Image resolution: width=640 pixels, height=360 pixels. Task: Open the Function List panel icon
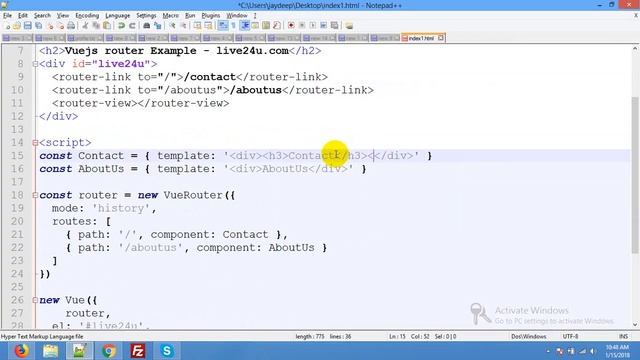(277, 26)
